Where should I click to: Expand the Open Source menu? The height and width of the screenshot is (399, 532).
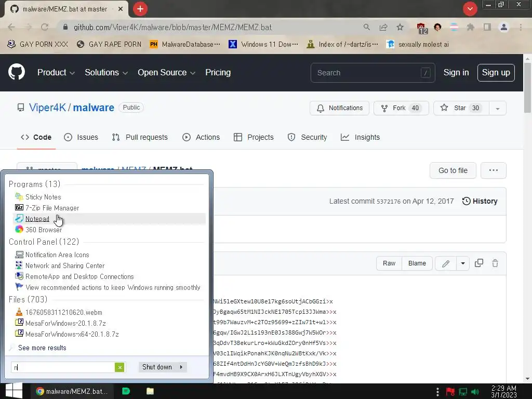(x=166, y=72)
